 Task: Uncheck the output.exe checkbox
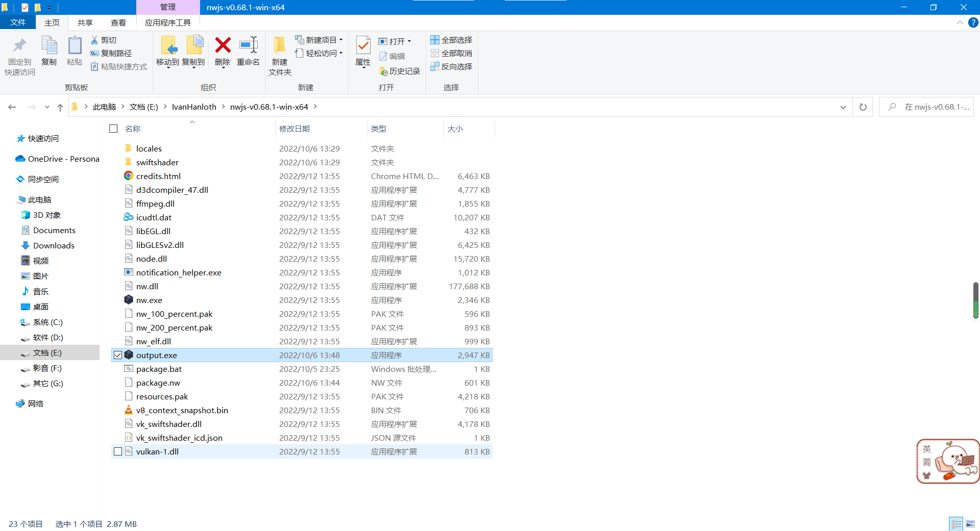[x=118, y=355]
